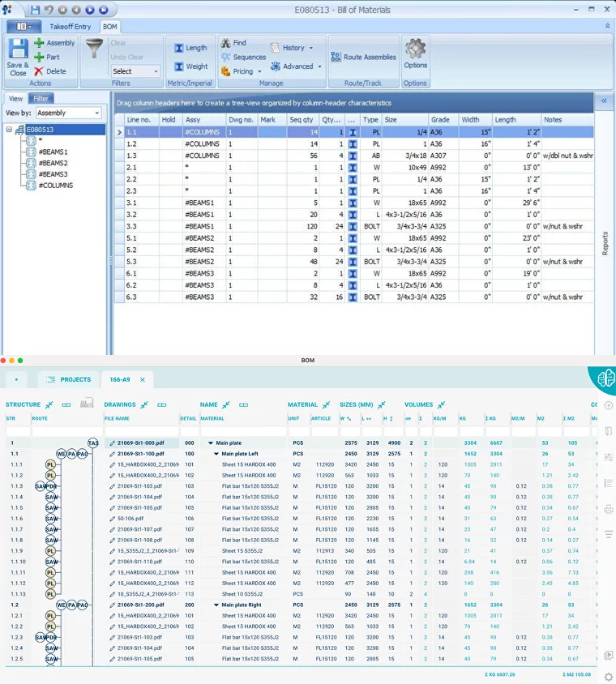Sort by the Grade column header
Viewport: 616px width, 684px height.
(443, 120)
